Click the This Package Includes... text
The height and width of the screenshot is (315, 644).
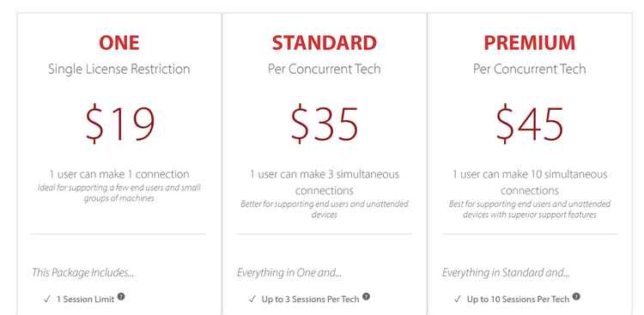coord(83,273)
